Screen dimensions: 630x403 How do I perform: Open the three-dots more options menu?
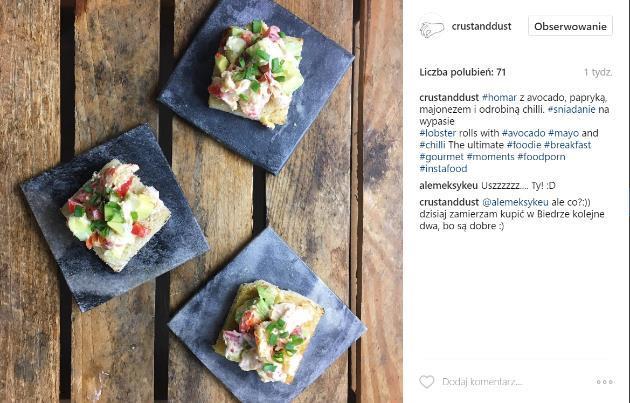pos(604,382)
